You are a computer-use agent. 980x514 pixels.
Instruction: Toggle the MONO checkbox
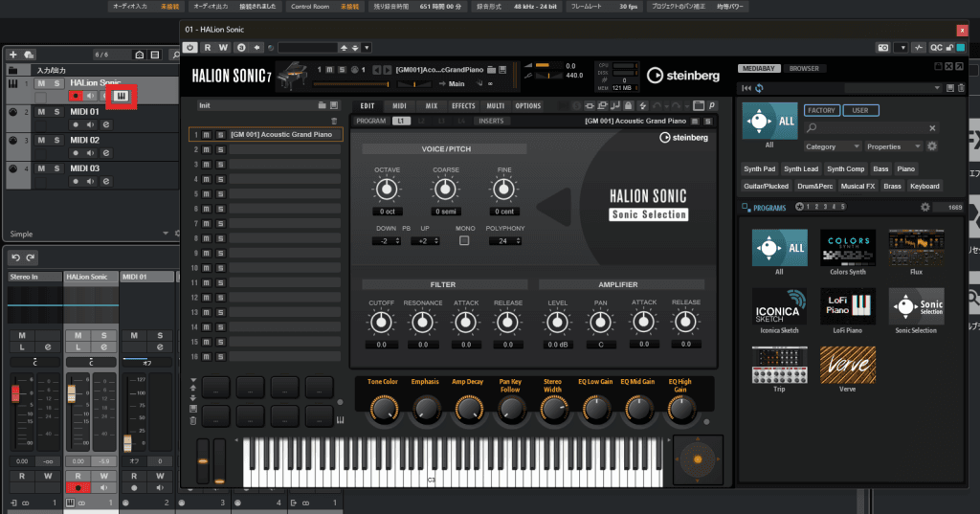(464, 241)
